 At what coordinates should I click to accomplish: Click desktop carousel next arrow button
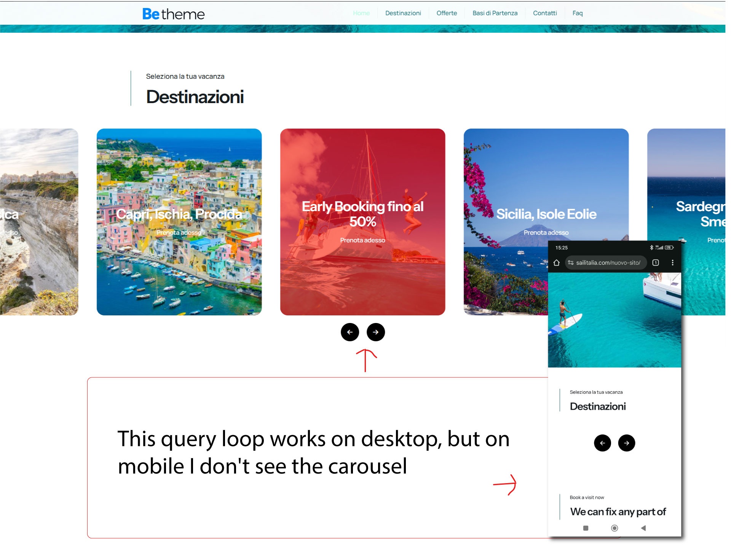[x=375, y=332]
